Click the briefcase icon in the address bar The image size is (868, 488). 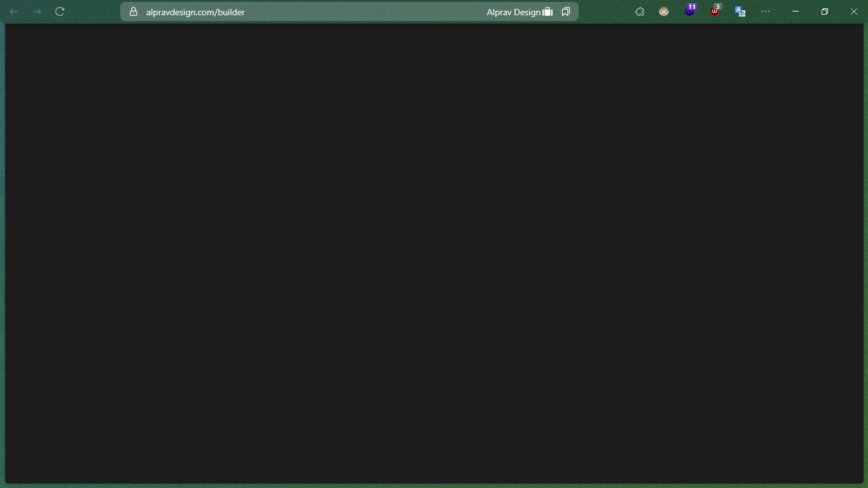[548, 12]
